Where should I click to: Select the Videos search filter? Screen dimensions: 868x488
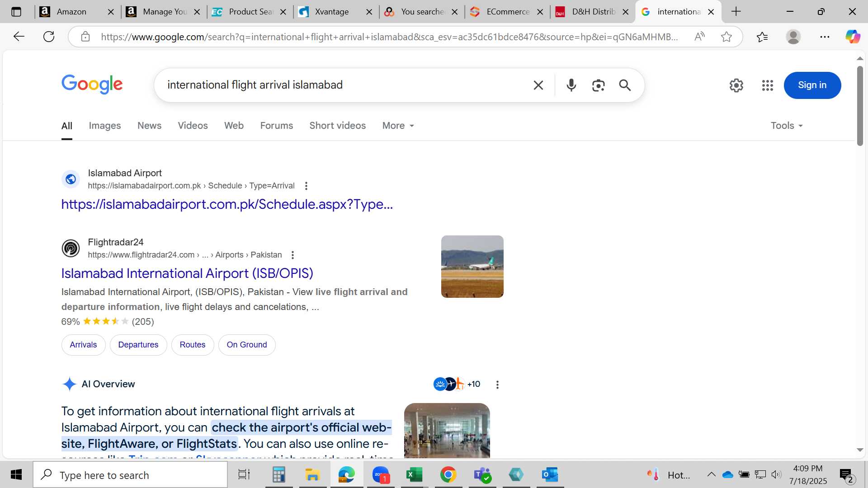[x=193, y=126]
